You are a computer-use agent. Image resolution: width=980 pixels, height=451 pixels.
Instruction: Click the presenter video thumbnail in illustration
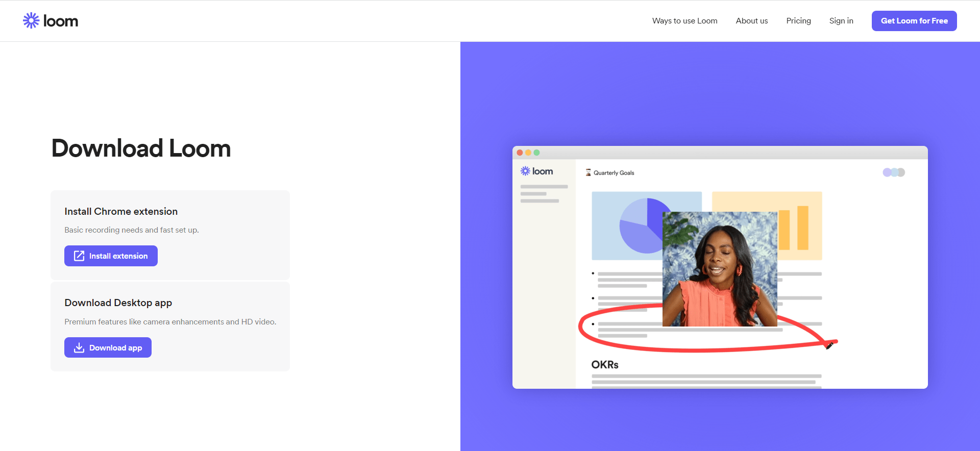point(720,269)
